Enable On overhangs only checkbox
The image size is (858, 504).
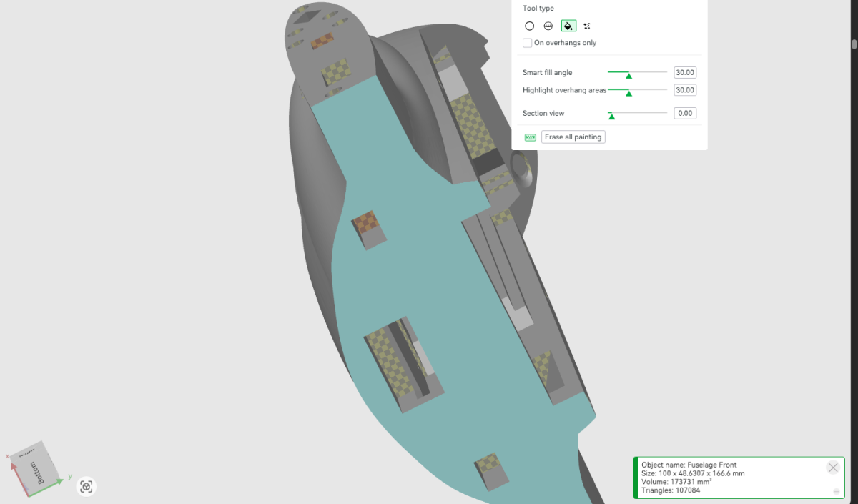pyautogui.click(x=528, y=43)
